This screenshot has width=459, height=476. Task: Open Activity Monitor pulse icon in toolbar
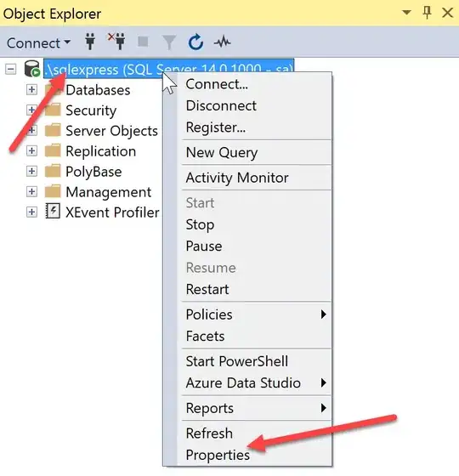tap(222, 42)
